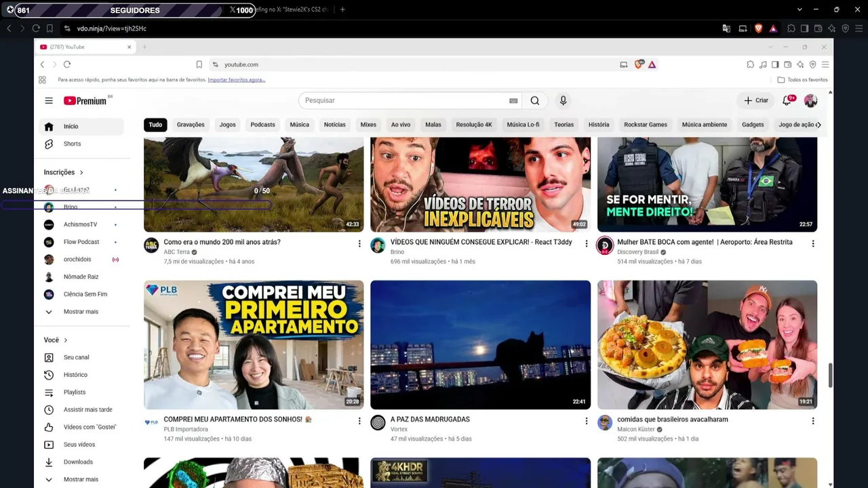This screenshot has width=868, height=488.
Task: Open Brave Shields in the YouTube browser
Action: pyautogui.click(x=638, y=64)
